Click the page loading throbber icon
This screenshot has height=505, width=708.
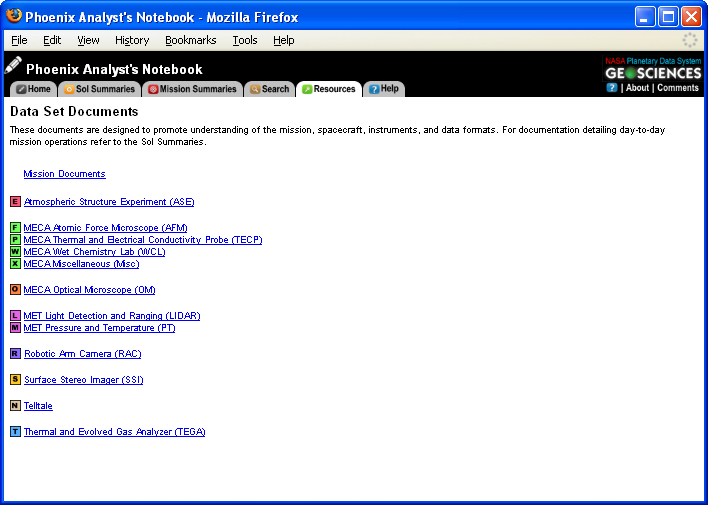689,40
